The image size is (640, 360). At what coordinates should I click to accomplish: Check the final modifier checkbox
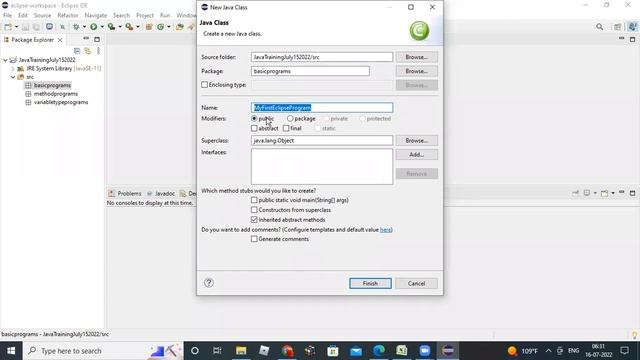[x=286, y=128]
